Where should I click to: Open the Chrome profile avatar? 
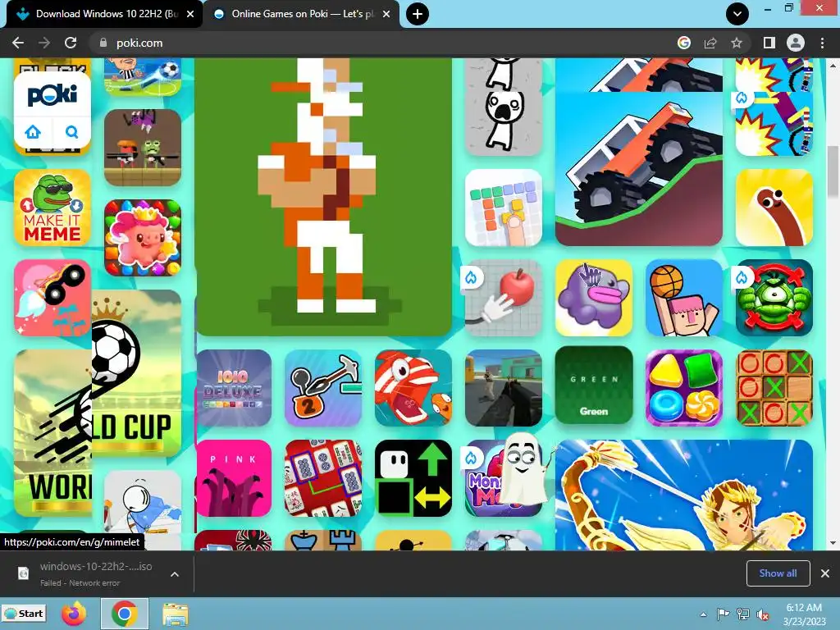(796, 43)
